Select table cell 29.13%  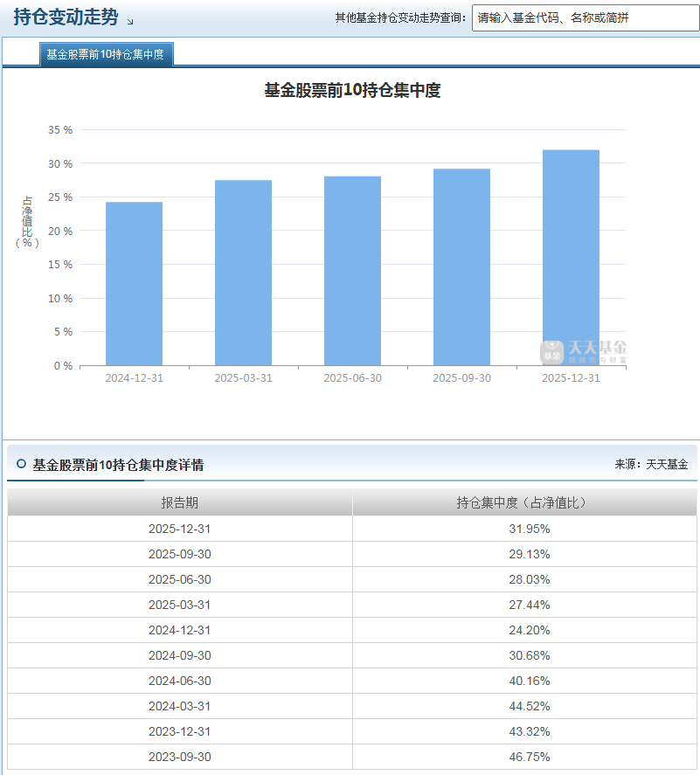(524, 554)
